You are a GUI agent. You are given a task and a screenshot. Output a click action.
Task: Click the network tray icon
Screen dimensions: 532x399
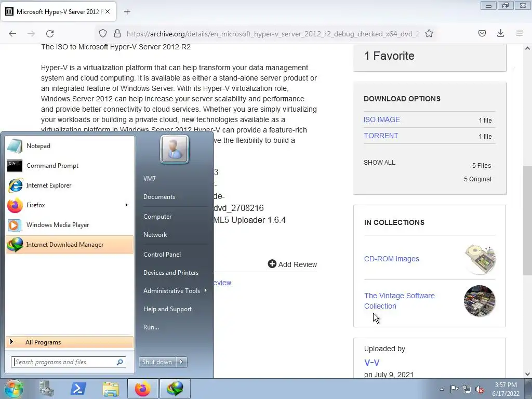(x=467, y=390)
